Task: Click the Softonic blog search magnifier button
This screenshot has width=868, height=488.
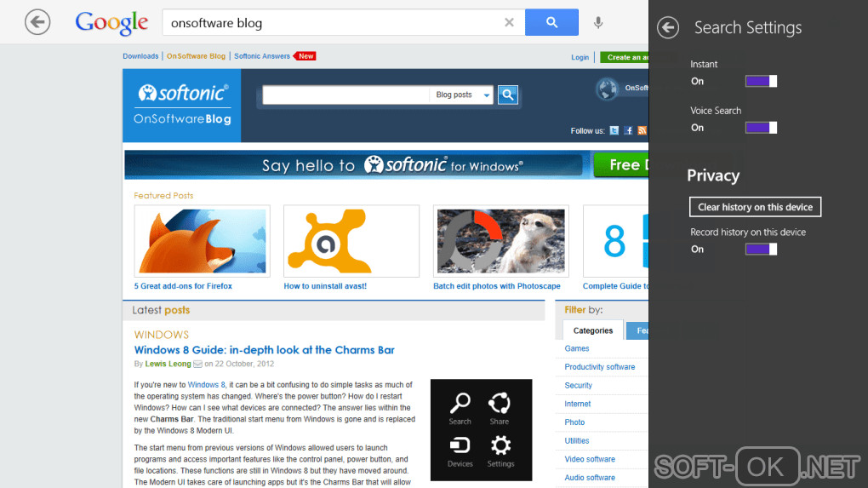Action: pyautogui.click(x=508, y=95)
